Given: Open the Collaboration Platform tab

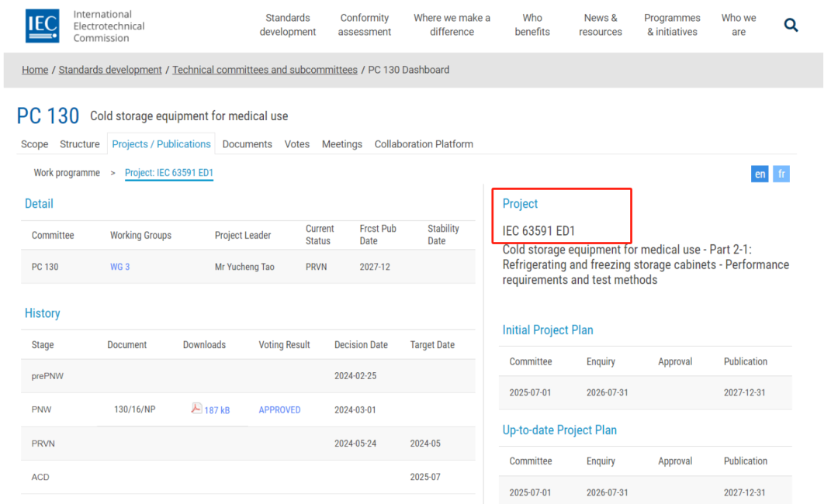Looking at the screenshot, I should coord(424,144).
